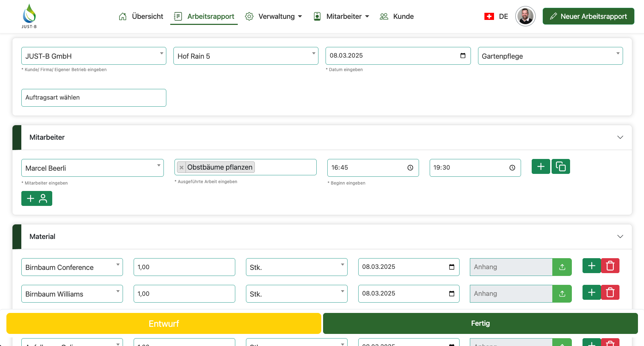Viewport: 644px width, 346px height.
Task: Open the Verwaltung menu
Action: click(274, 16)
